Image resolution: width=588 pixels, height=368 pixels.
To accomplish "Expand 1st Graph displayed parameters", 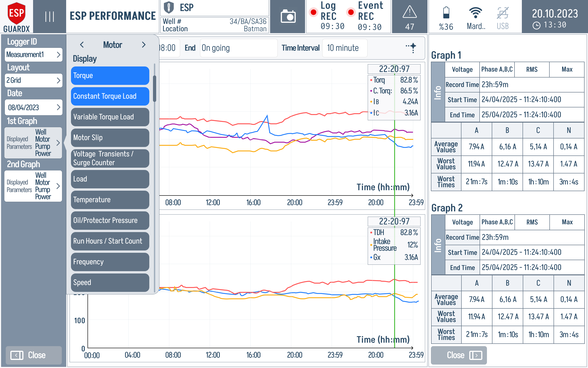I will (33, 143).
